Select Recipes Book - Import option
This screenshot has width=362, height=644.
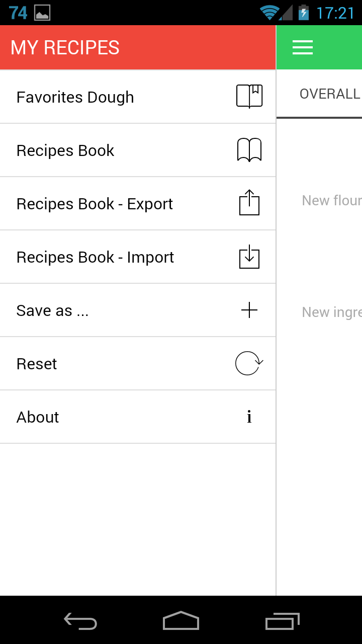tap(95, 257)
